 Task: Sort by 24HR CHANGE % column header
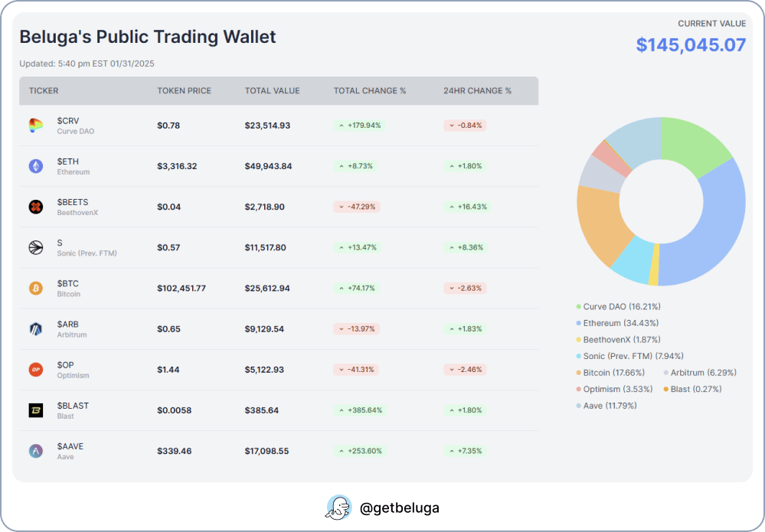pos(477,90)
